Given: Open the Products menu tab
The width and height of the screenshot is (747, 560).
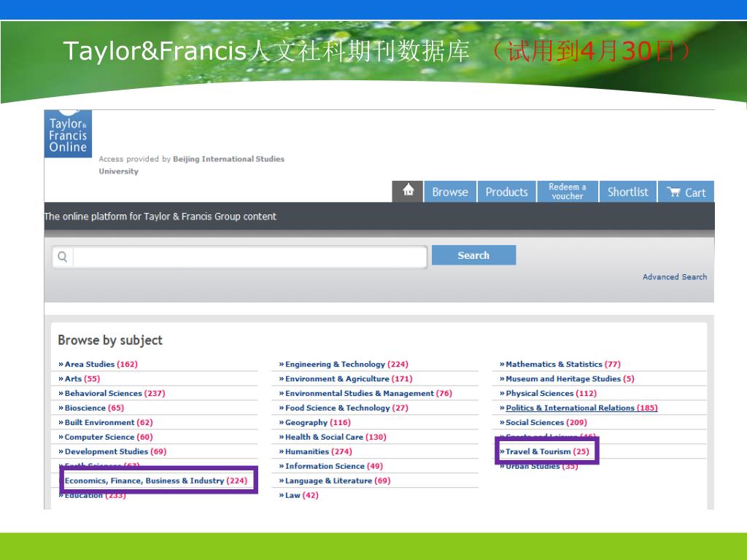Looking at the screenshot, I should 506,192.
